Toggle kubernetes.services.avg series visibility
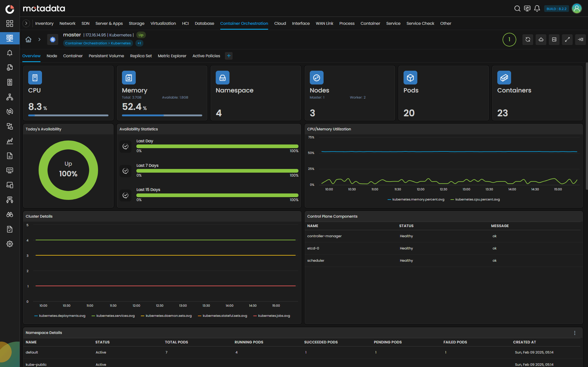Screen dimensions: 588x367 pyautogui.click(x=116, y=316)
